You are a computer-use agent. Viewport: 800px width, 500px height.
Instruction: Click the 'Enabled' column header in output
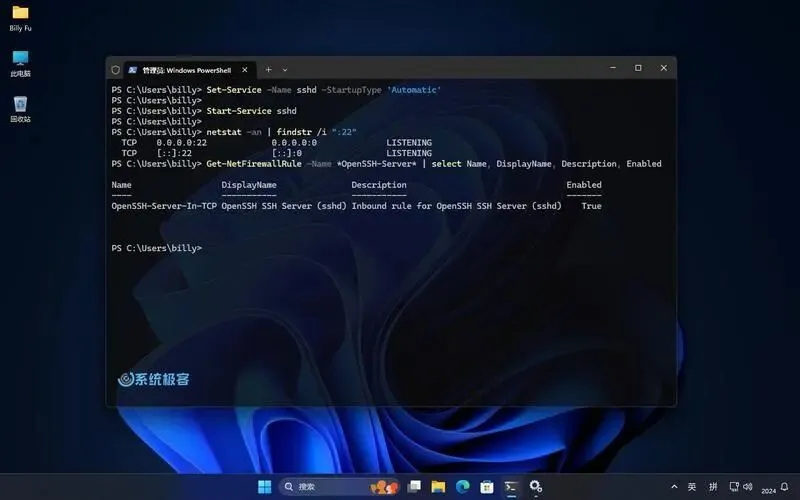tap(584, 185)
